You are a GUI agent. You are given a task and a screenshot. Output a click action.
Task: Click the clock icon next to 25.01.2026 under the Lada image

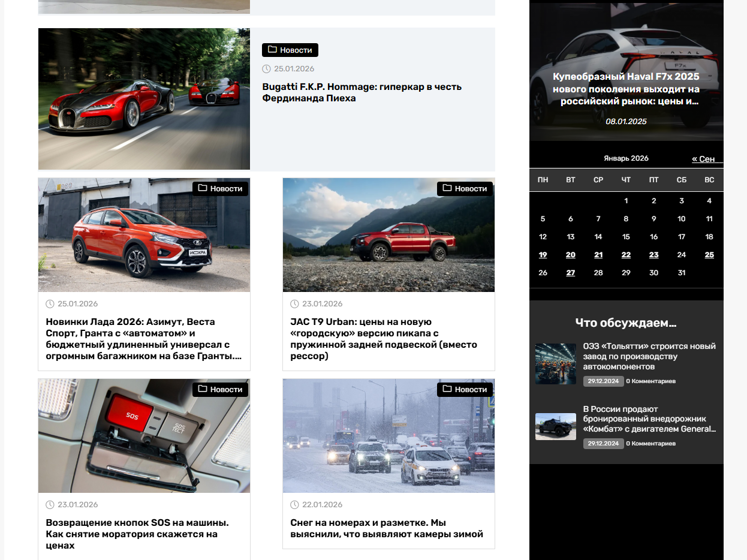click(50, 304)
